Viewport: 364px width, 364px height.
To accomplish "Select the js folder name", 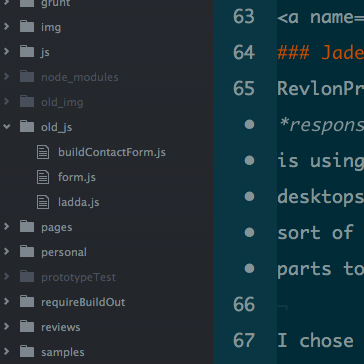I will pyautogui.click(x=45, y=52).
